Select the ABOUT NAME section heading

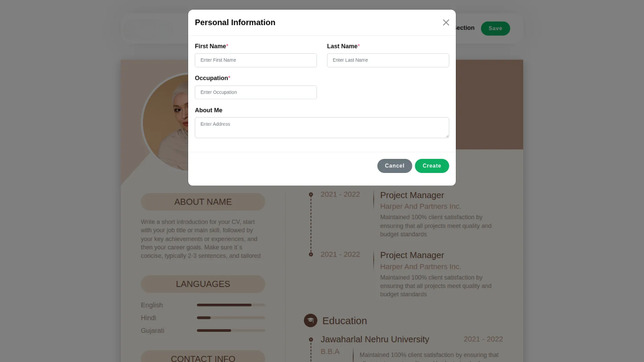[x=203, y=202]
